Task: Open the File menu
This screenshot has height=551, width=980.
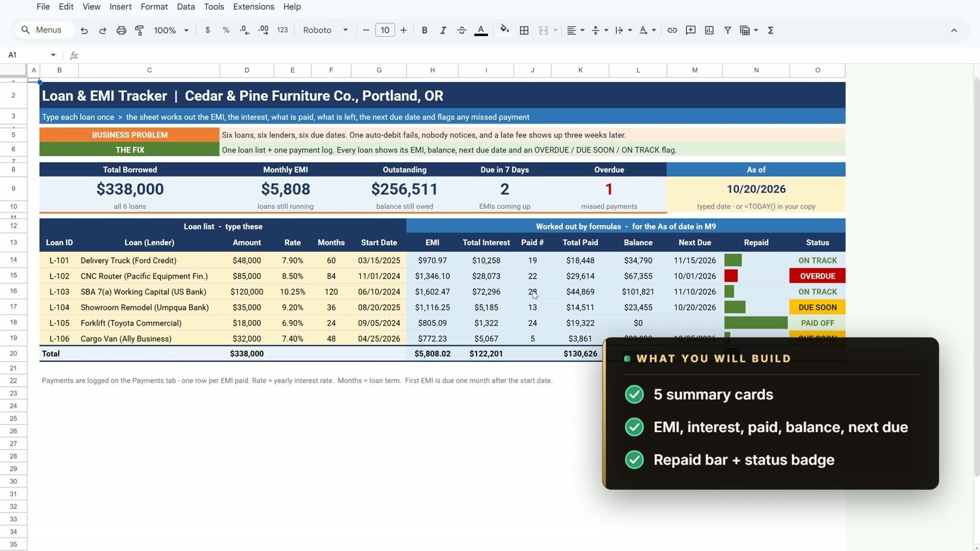Action: (43, 7)
